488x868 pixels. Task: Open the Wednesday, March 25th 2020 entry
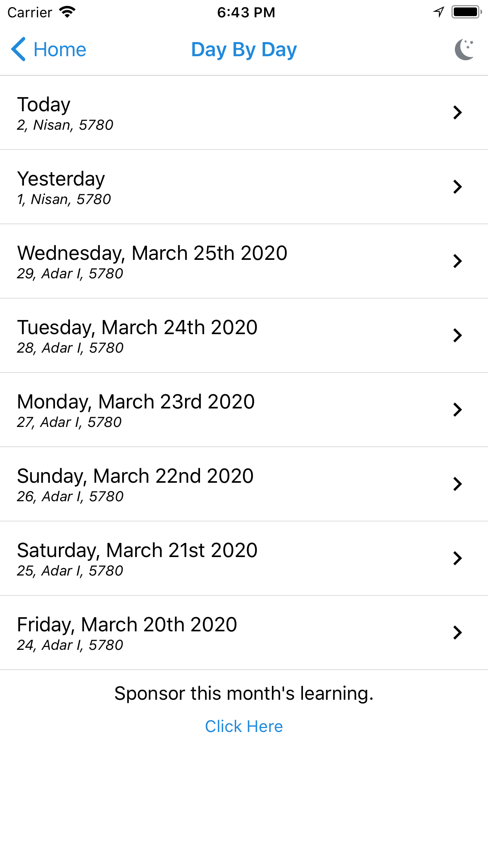point(244,261)
